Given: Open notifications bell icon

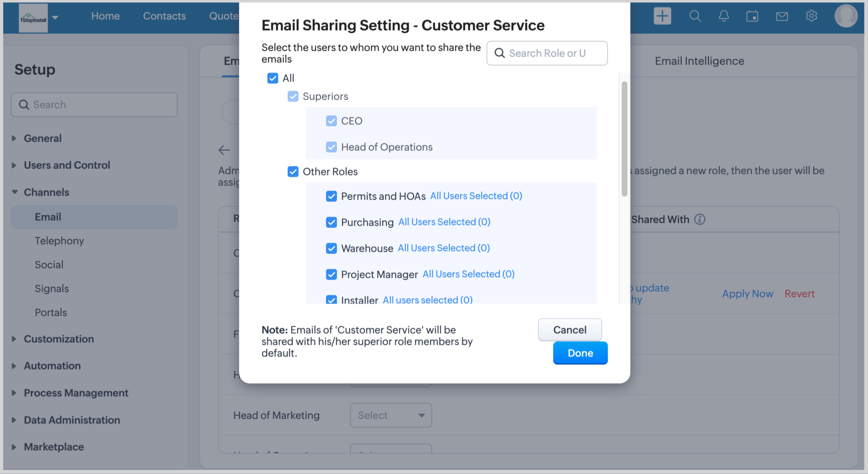Looking at the screenshot, I should 724,16.
